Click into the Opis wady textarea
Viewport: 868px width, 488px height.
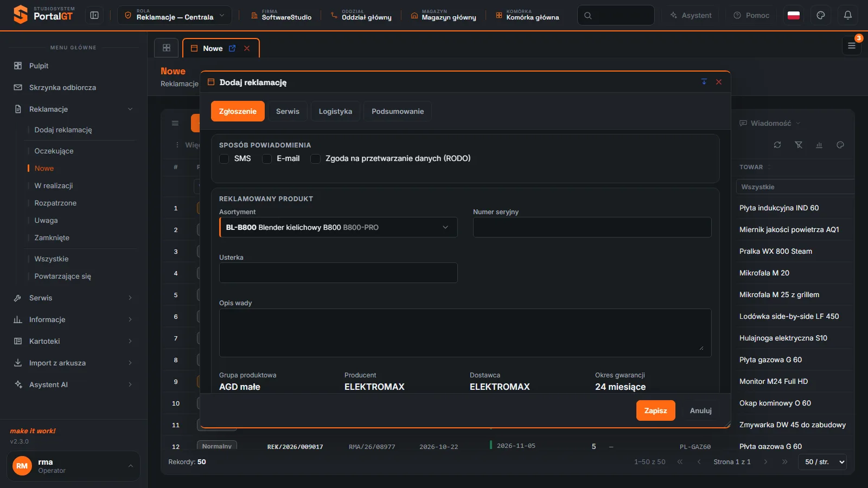(x=465, y=333)
